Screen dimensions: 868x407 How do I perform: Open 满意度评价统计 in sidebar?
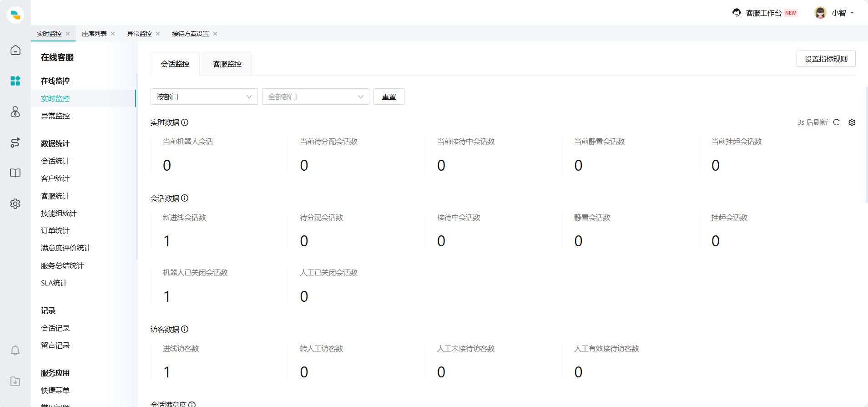pos(66,248)
